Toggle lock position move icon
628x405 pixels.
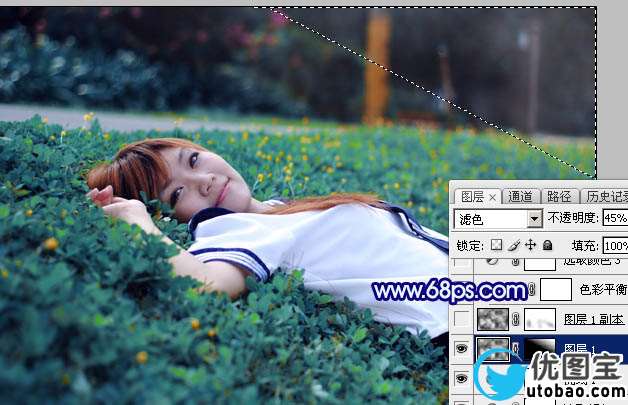(531, 245)
